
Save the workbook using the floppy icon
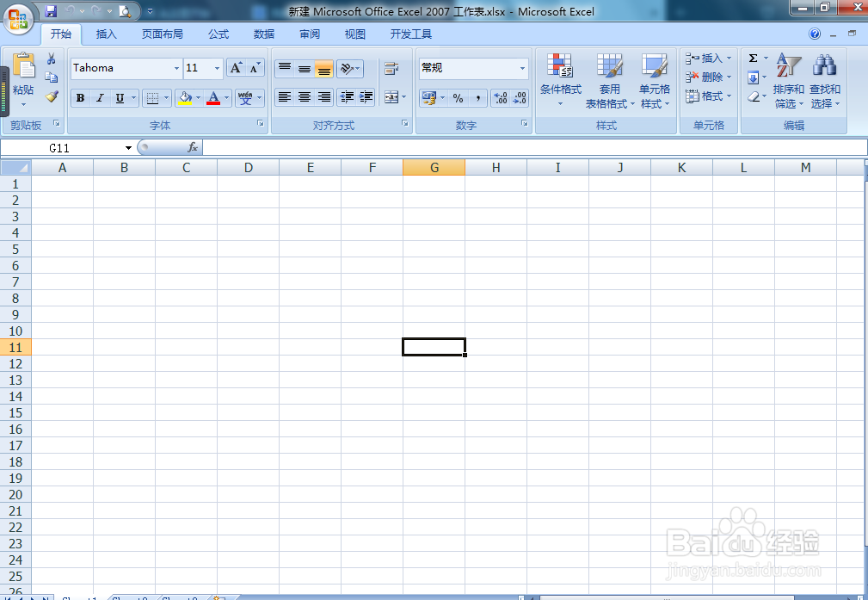point(51,10)
